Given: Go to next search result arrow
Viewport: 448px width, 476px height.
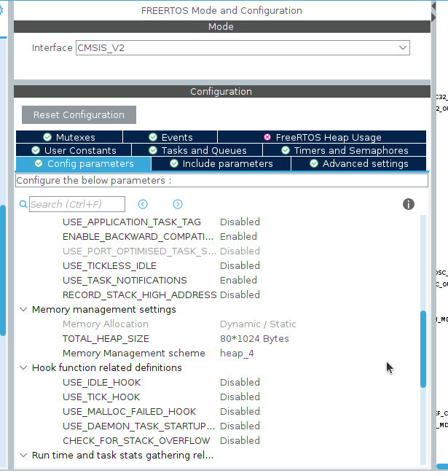Looking at the screenshot, I should click(178, 204).
